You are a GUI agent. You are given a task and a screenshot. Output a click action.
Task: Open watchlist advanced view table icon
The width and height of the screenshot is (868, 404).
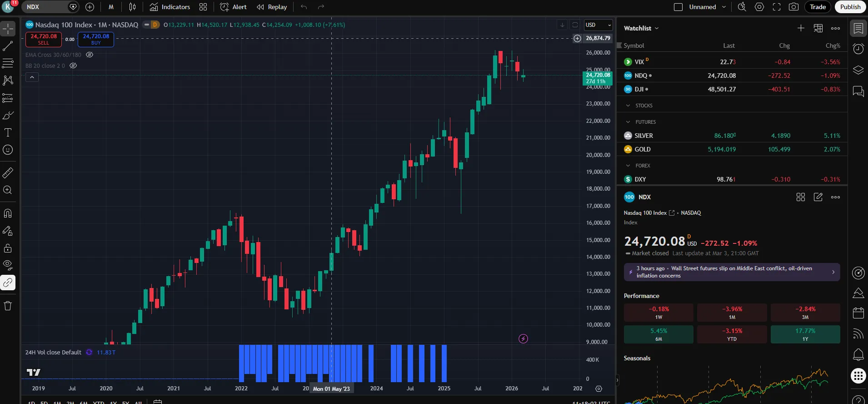[818, 28]
